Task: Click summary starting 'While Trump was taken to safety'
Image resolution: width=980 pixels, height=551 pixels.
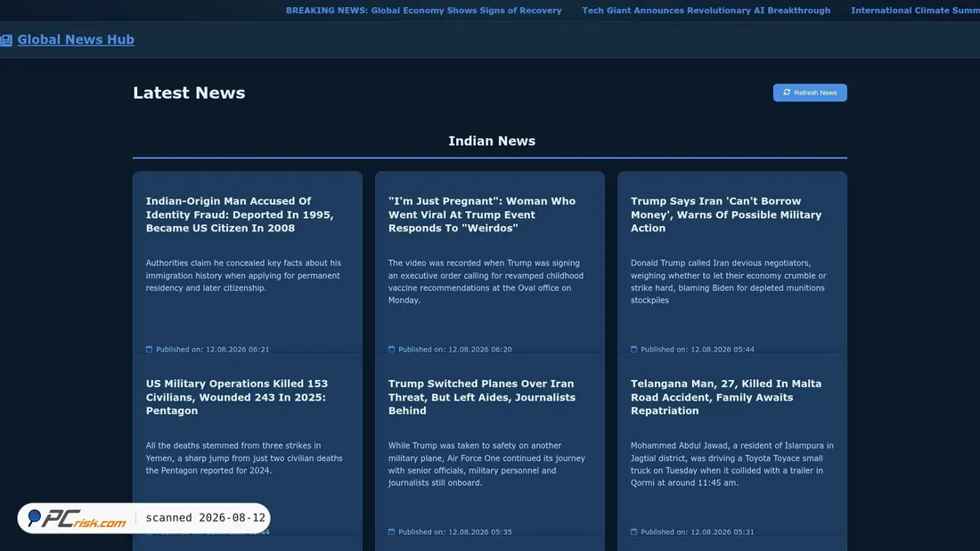Action: [486, 464]
